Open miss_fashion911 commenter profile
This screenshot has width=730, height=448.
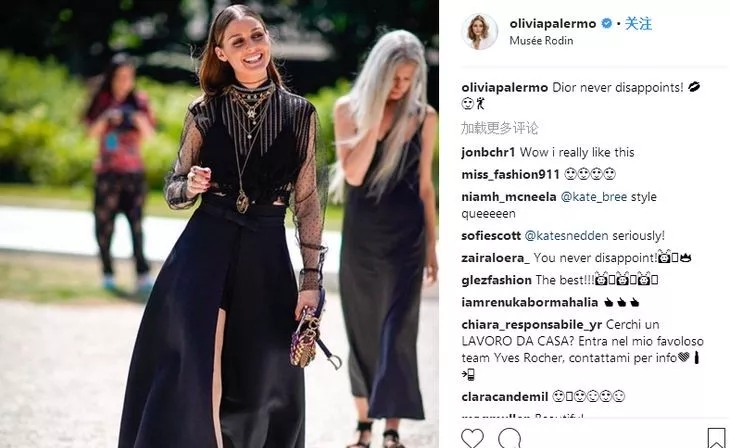coord(510,175)
